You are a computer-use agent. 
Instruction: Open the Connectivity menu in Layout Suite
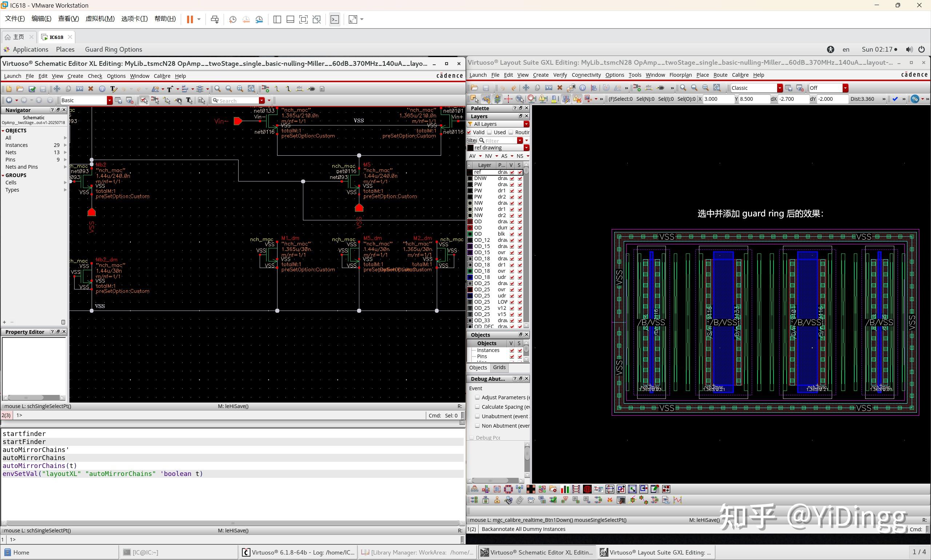click(x=586, y=75)
